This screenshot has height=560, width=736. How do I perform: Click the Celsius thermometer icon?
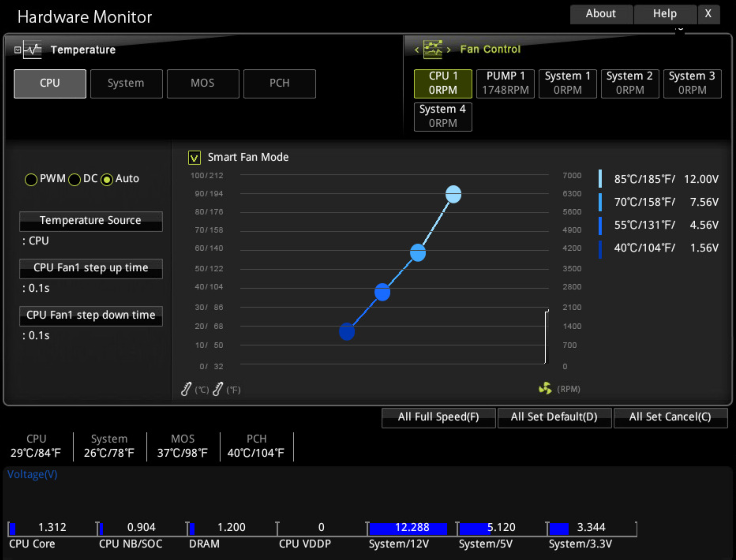click(x=186, y=389)
